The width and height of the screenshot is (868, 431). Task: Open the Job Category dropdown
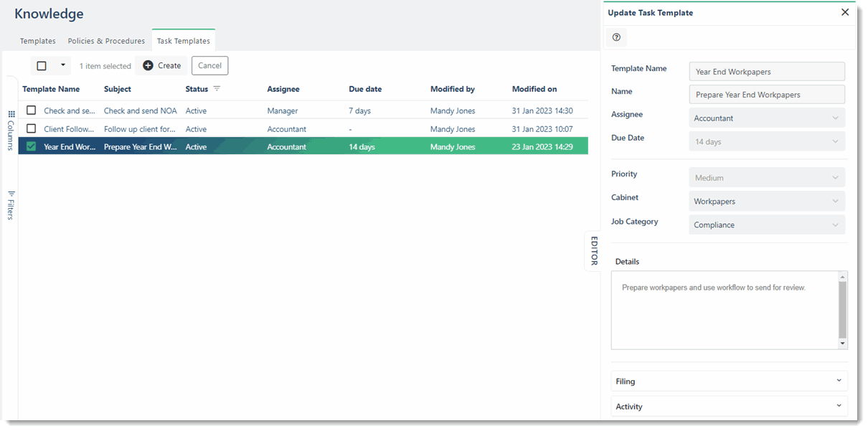pos(767,224)
